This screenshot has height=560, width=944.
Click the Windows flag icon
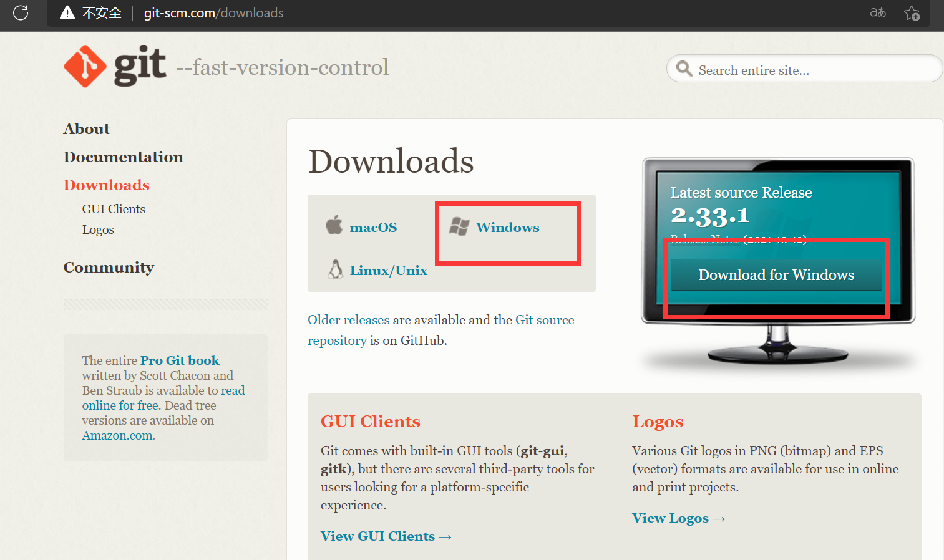(459, 226)
